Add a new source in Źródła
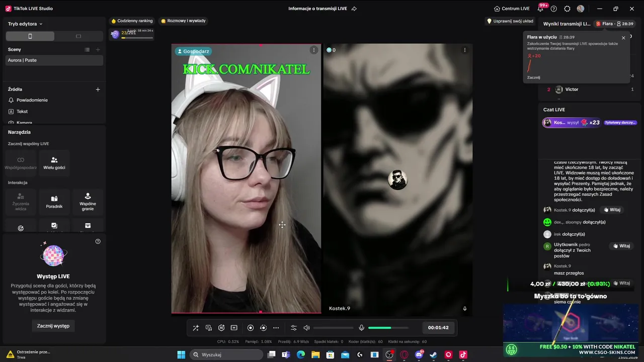The height and width of the screenshot is (362, 644). pyautogui.click(x=98, y=89)
